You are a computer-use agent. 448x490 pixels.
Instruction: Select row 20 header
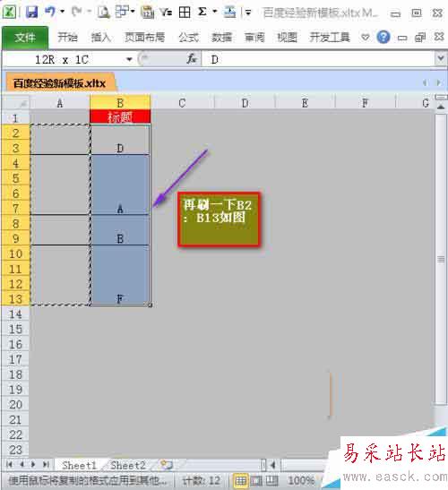pos(15,404)
